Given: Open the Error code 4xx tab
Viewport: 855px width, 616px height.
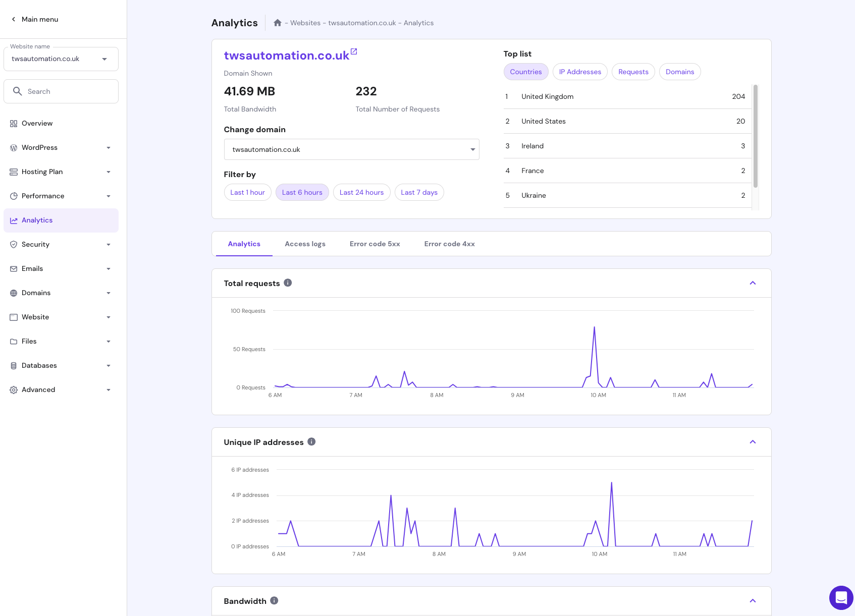Looking at the screenshot, I should pyautogui.click(x=450, y=244).
